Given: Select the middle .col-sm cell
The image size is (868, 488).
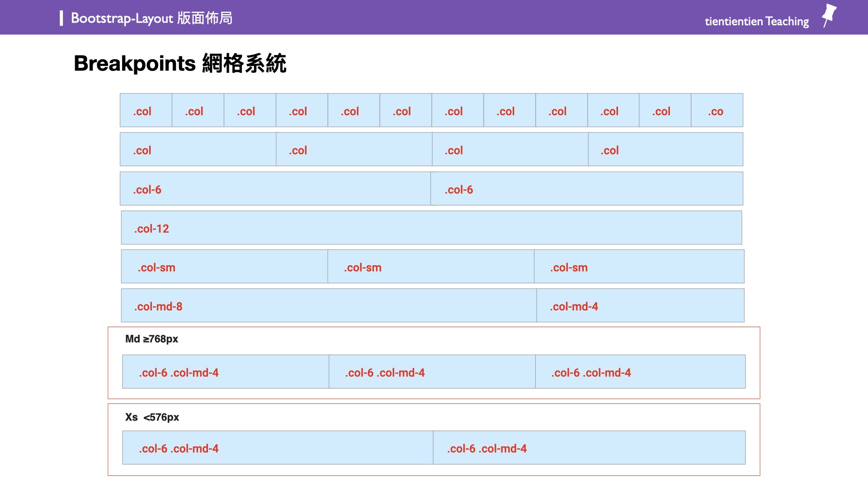Looking at the screenshot, I should [x=432, y=267].
